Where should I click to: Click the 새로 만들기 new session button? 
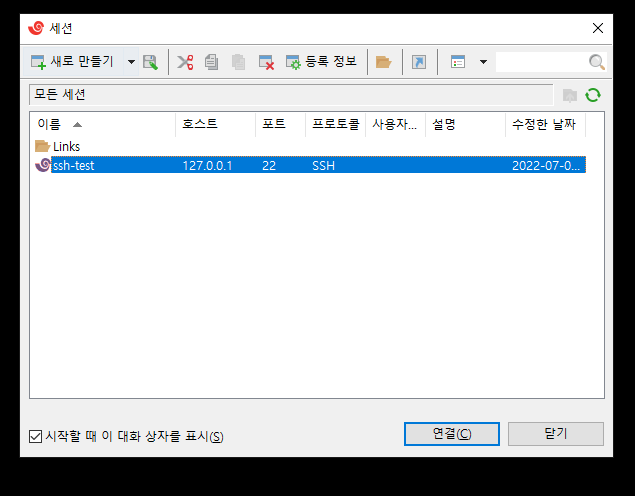[73, 62]
